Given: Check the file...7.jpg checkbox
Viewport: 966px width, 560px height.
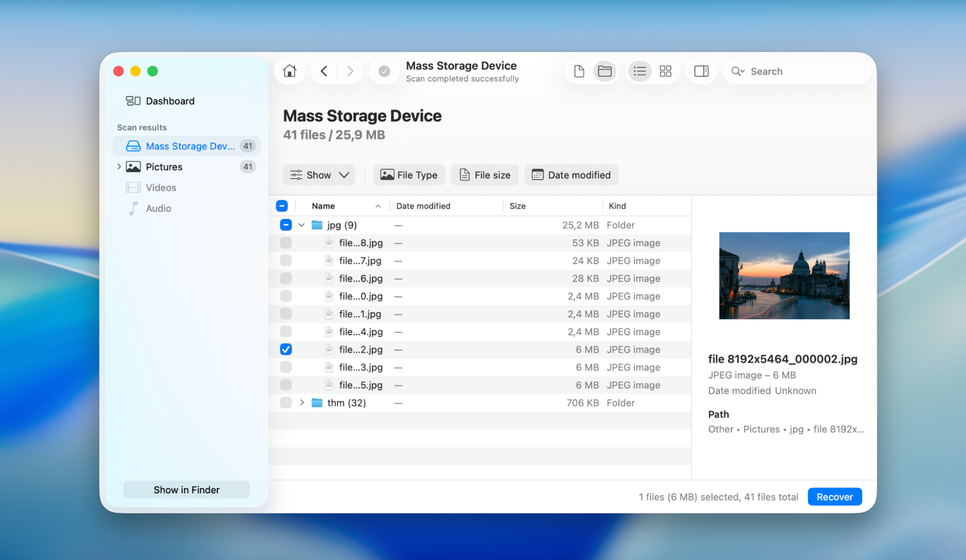Looking at the screenshot, I should coord(286,261).
